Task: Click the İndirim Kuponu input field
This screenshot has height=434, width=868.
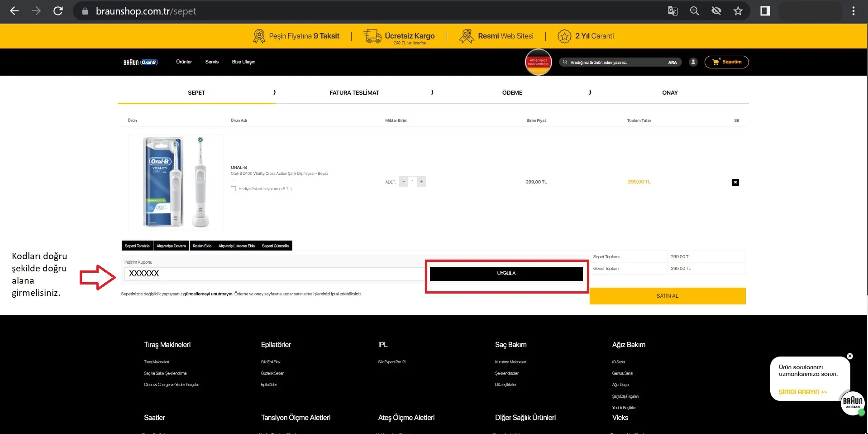Action: (x=272, y=274)
